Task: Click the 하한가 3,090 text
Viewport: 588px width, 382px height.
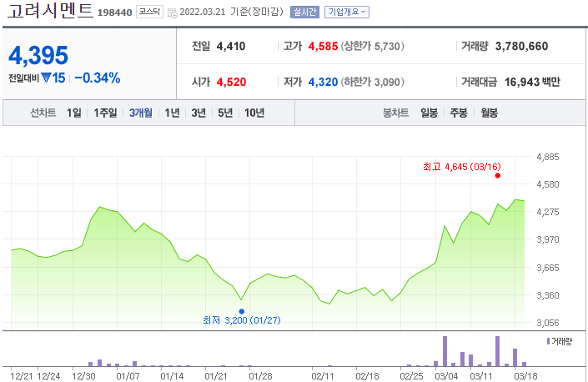Action: pos(372,82)
